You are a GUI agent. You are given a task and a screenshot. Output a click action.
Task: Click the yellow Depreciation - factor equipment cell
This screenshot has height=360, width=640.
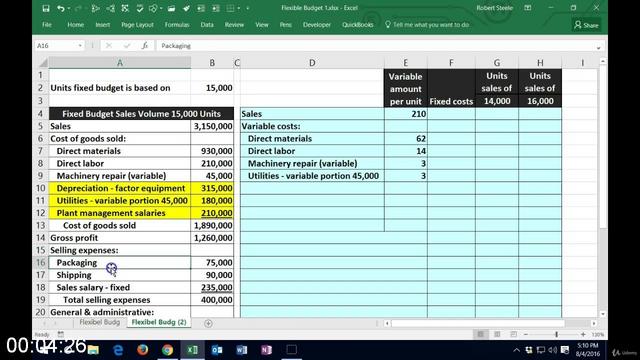[x=120, y=188]
